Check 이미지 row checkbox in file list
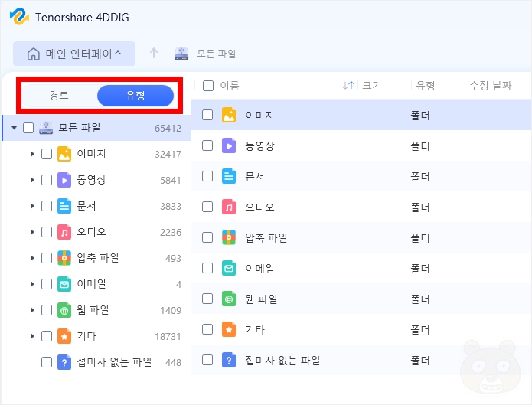Screen dimensions: 532x405 click(x=207, y=115)
